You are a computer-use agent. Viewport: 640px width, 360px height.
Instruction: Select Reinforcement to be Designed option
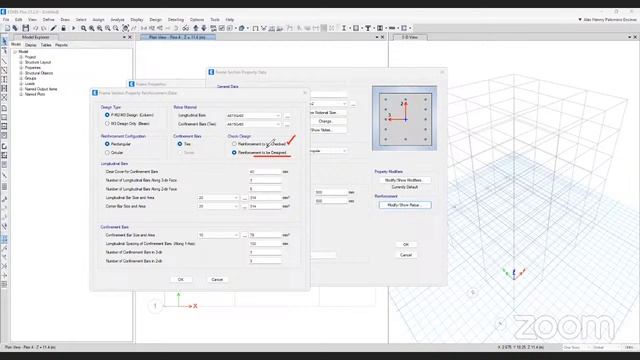pyautogui.click(x=234, y=153)
